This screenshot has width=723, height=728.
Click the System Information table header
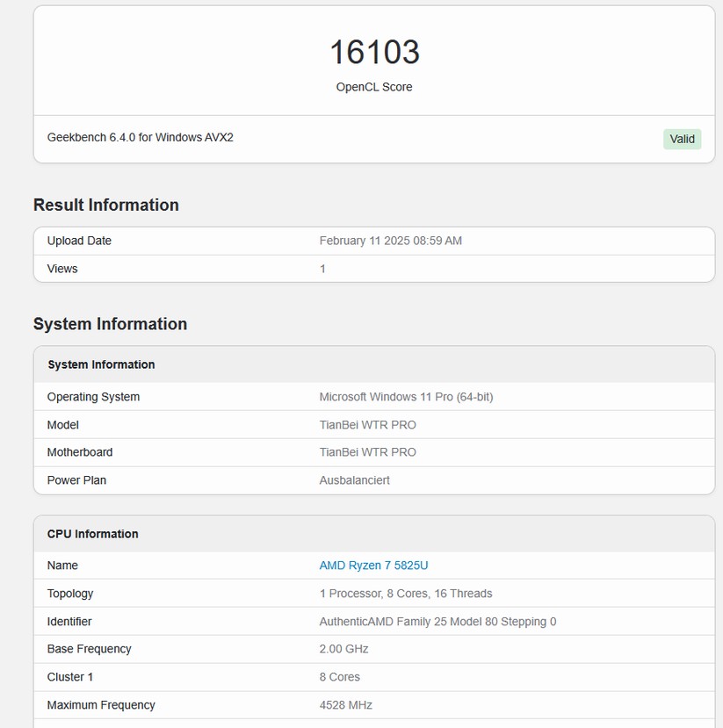pyautogui.click(x=101, y=364)
